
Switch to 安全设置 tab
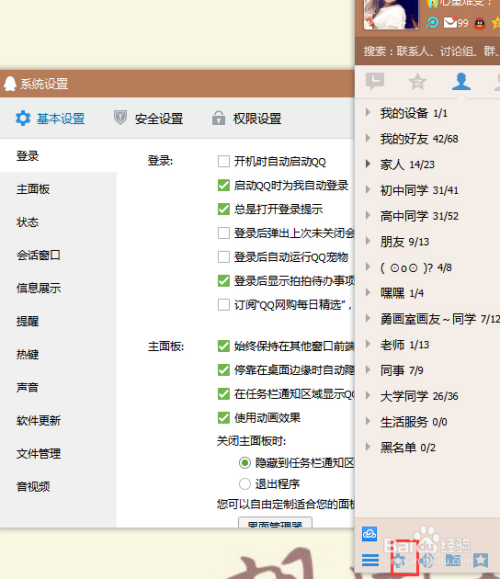tap(148, 119)
